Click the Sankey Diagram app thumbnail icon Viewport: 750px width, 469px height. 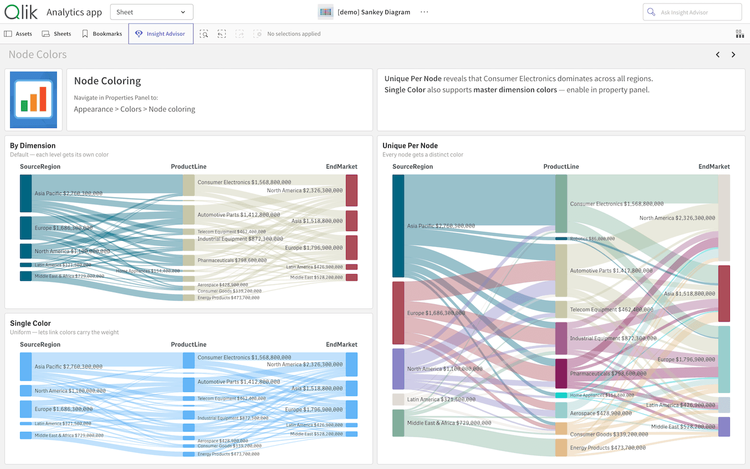[x=326, y=12]
